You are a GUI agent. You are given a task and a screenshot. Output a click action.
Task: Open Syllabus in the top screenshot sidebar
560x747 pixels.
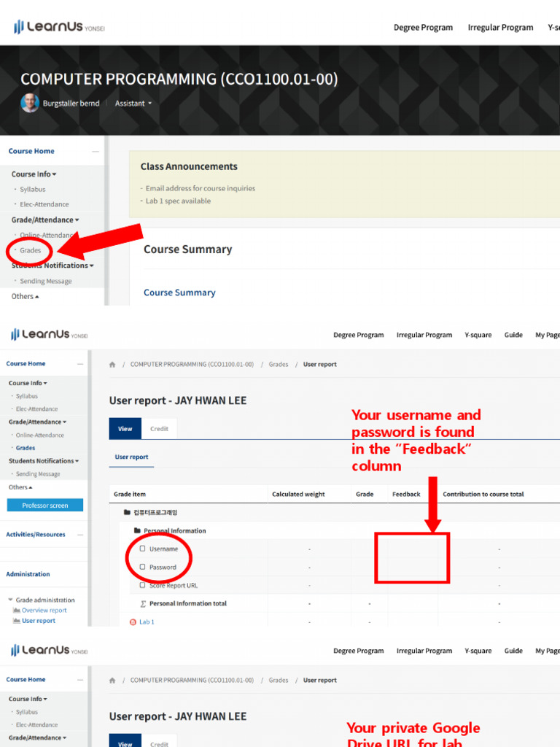pyautogui.click(x=32, y=189)
